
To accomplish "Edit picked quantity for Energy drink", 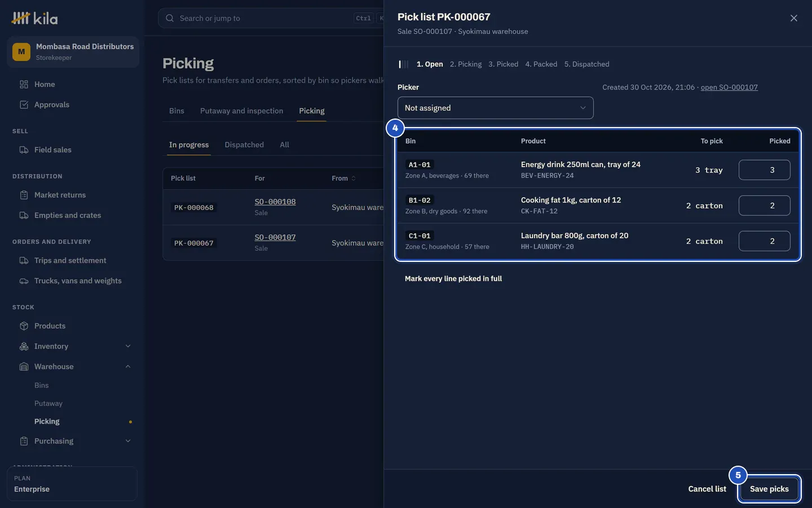I will [764, 170].
